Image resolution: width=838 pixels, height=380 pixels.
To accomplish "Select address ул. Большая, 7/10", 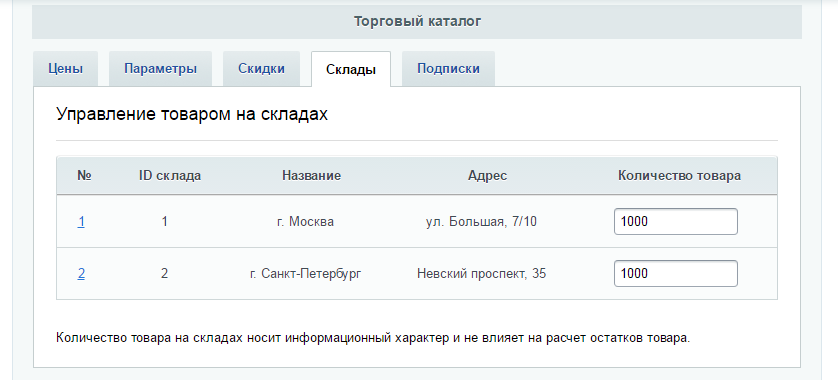I will (x=481, y=221).
